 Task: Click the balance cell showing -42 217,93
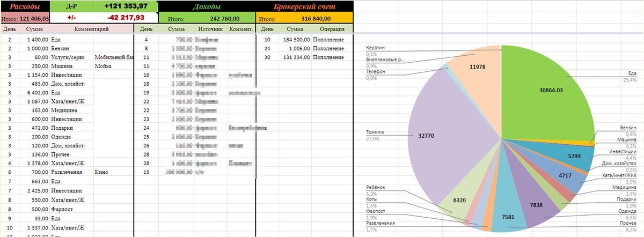tap(126, 18)
